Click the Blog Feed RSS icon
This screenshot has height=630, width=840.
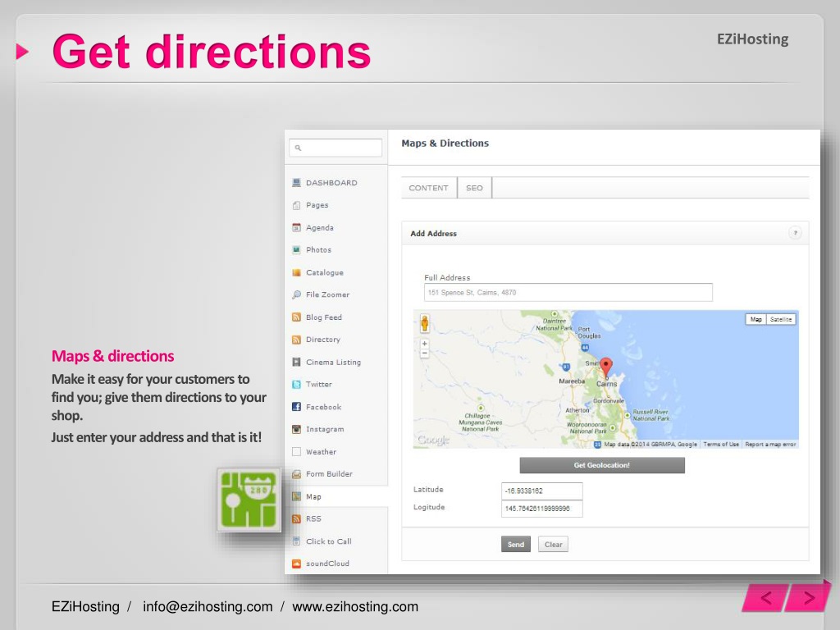[296, 317]
